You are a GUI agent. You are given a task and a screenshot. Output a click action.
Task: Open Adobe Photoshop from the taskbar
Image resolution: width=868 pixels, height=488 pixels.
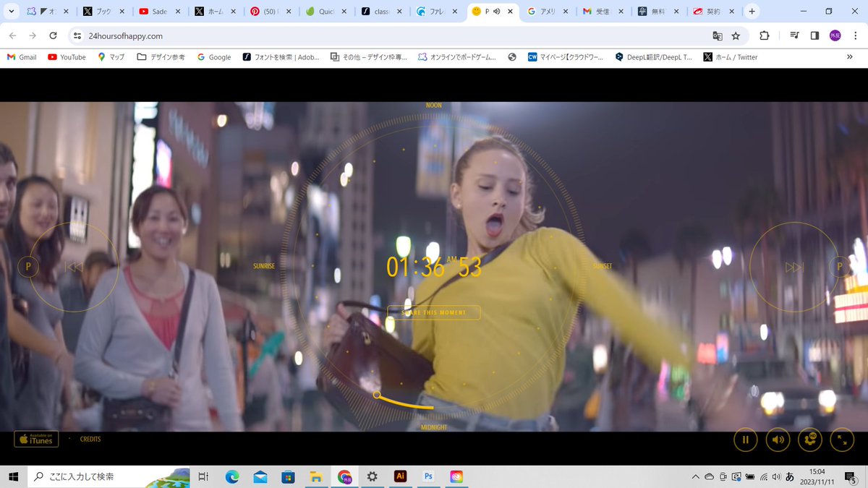pyautogui.click(x=428, y=476)
